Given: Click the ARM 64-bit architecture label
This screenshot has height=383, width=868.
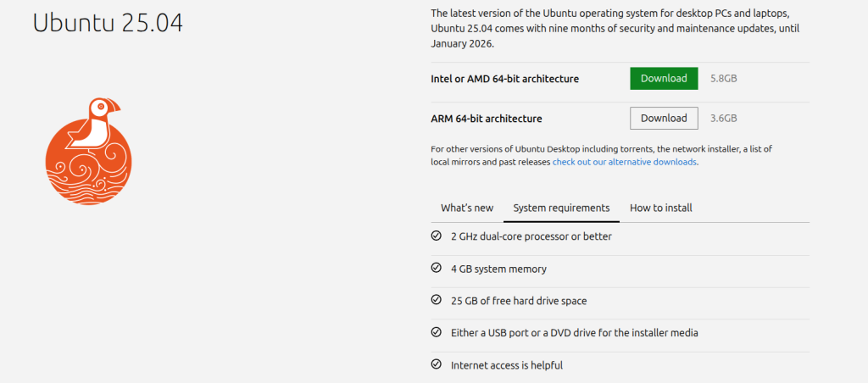Looking at the screenshot, I should coord(487,119).
